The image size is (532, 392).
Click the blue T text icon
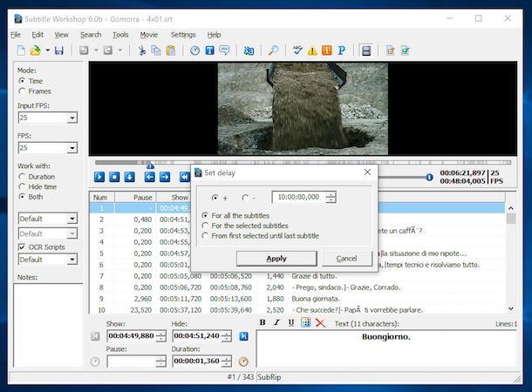point(209,51)
